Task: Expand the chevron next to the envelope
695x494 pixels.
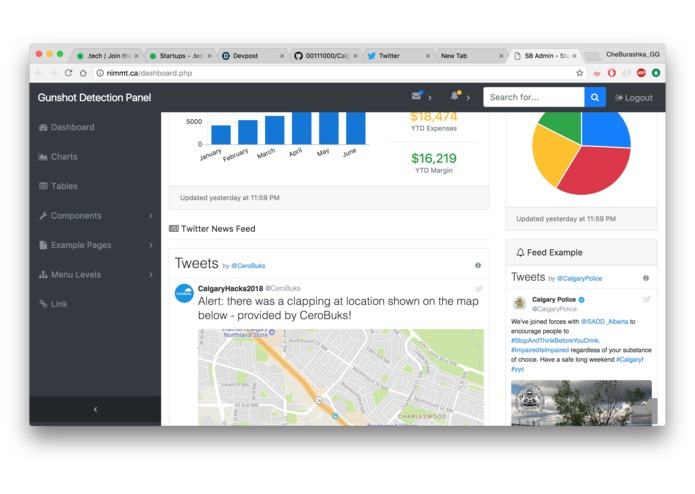Action: point(429,97)
